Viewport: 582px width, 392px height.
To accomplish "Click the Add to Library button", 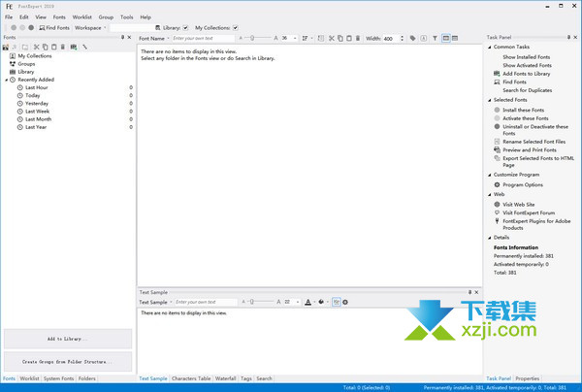I will (x=68, y=339).
